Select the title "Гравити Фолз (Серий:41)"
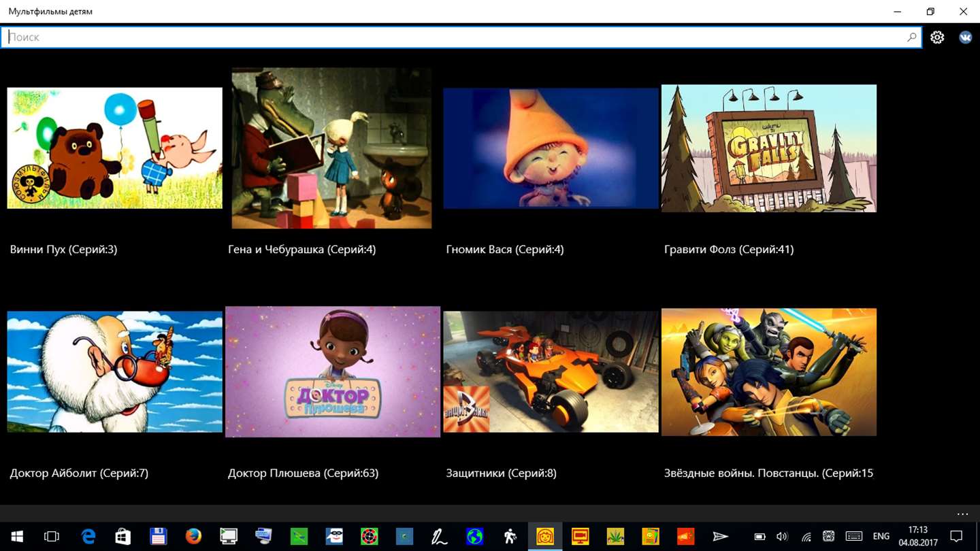 (729, 250)
